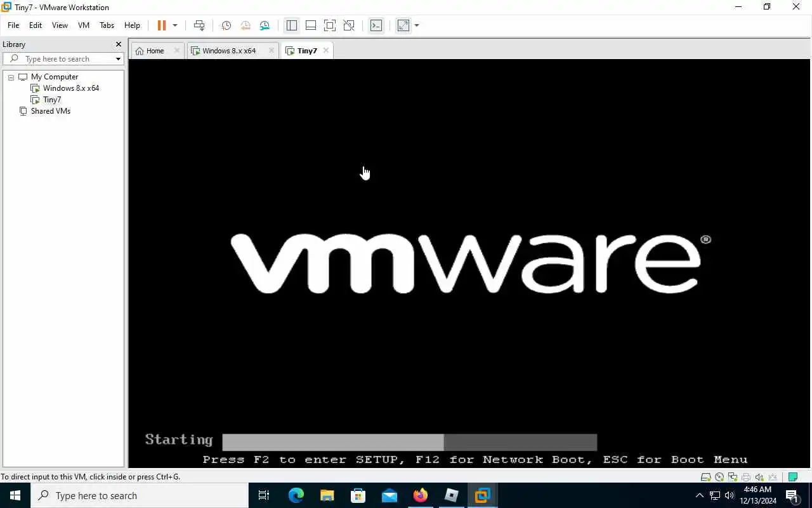Open the VM menu

coord(84,25)
